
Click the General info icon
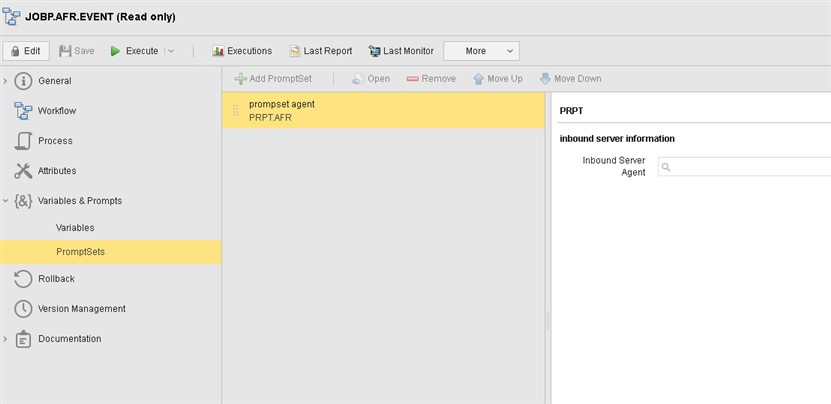23,81
